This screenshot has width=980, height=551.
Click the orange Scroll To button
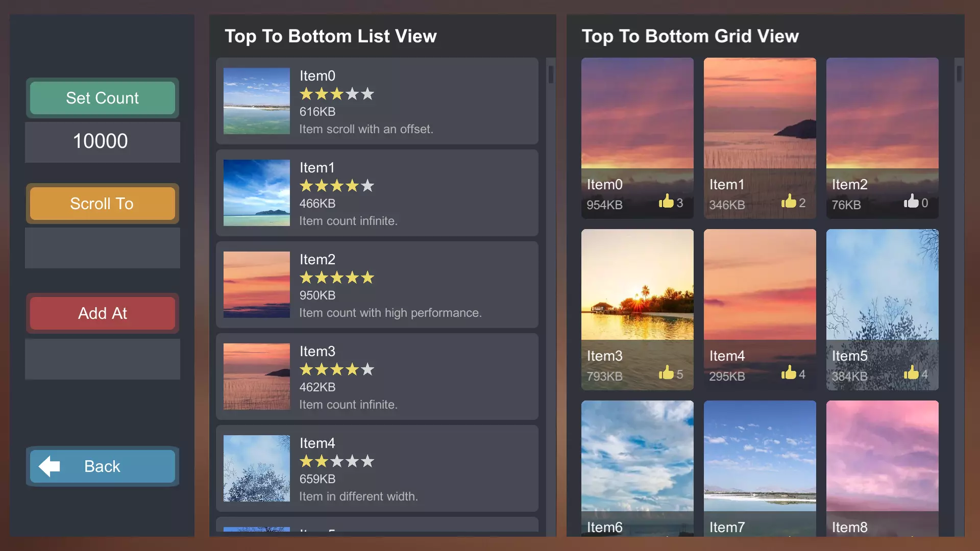click(103, 204)
